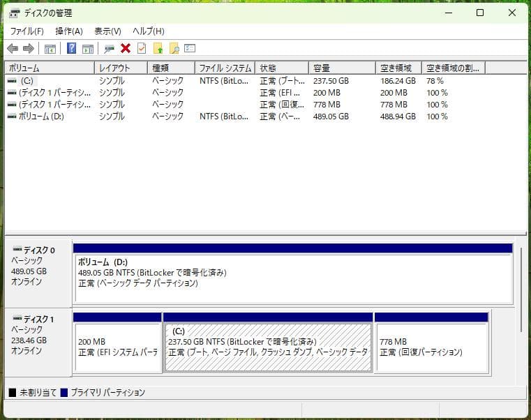Click the folder with magnifier icon

(174, 48)
